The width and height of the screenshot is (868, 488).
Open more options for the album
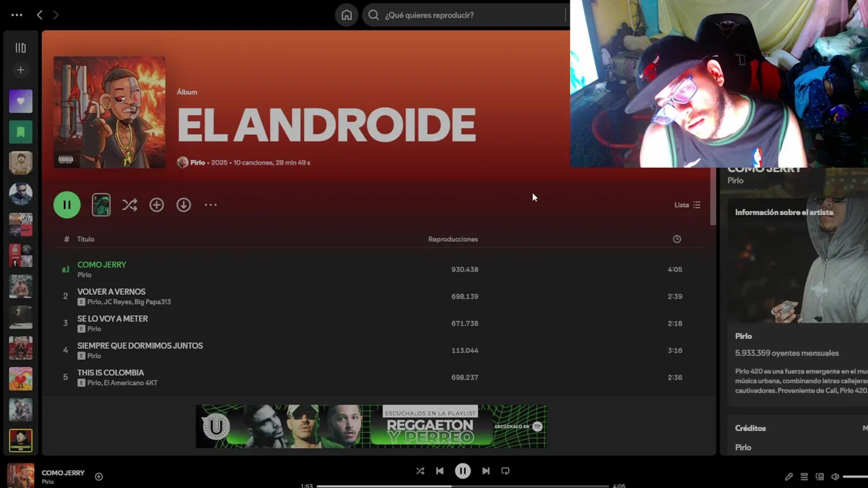click(x=211, y=205)
